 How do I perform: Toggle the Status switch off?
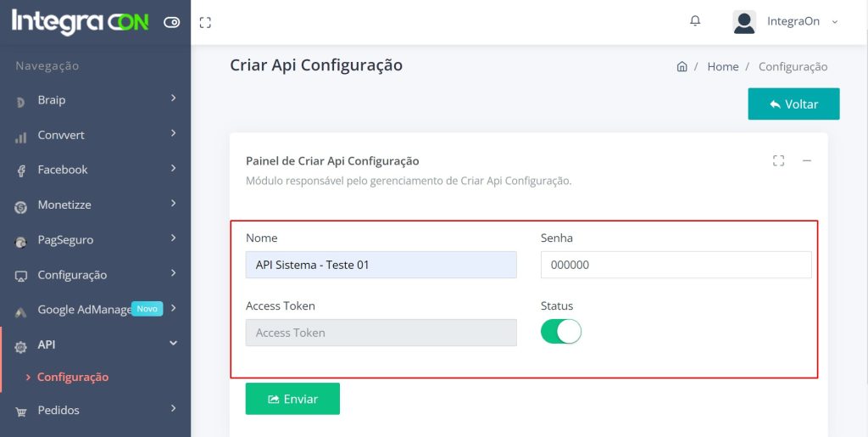561,331
